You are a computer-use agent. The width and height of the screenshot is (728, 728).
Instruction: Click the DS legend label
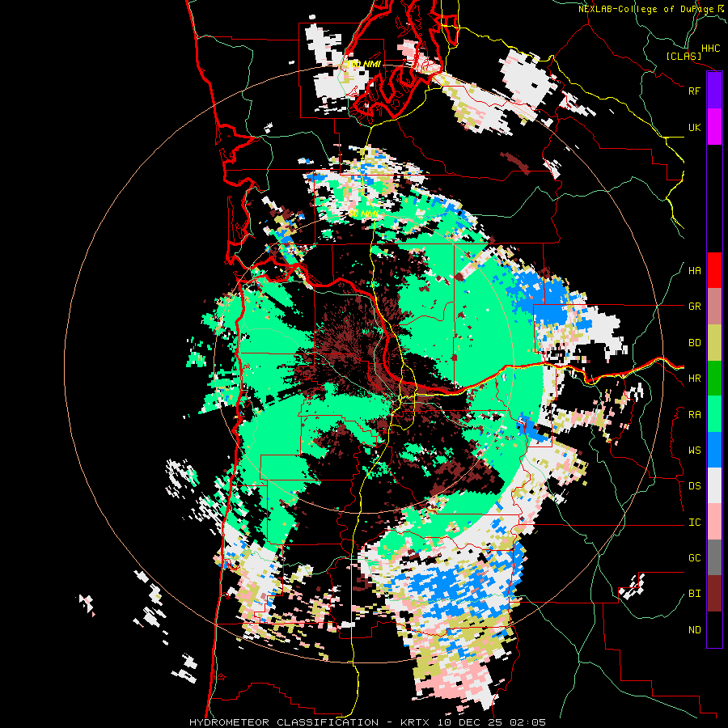tap(694, 486)
